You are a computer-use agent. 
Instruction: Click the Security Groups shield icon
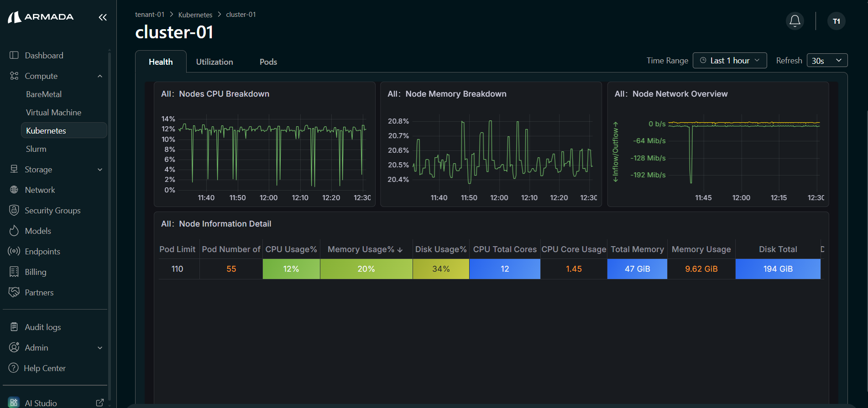(x=14, y=210)
